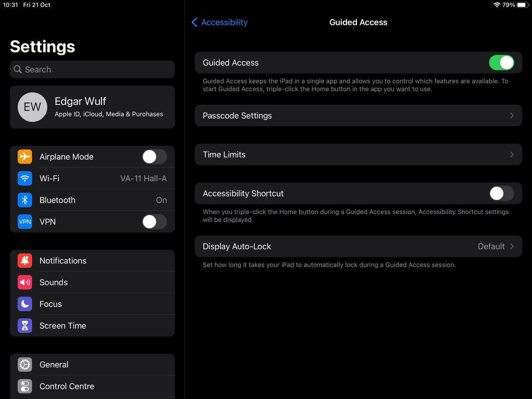Disable the Guided Access switch
532x399 pixels.
pos(501,63)
